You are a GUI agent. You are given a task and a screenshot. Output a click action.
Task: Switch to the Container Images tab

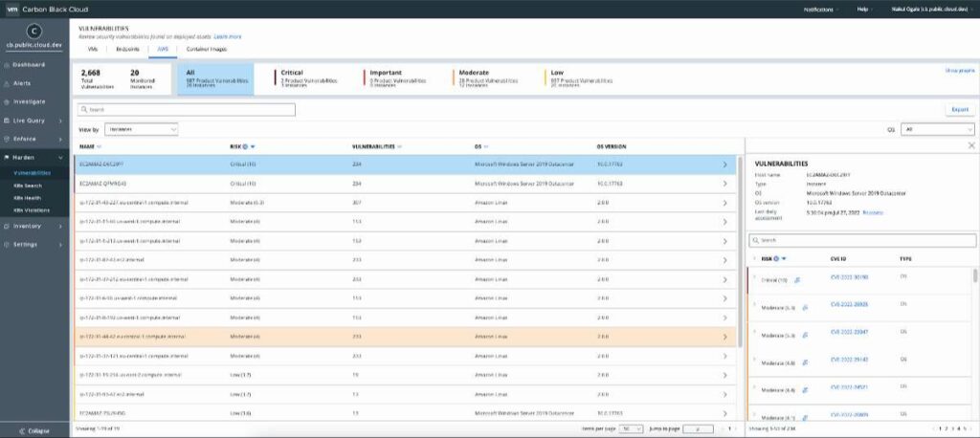pos(207,49)
